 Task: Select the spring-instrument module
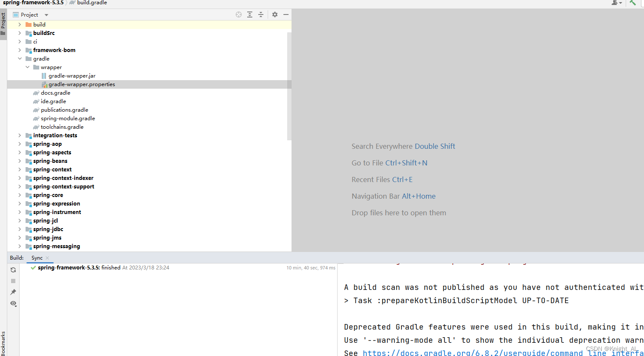point(57,212)
